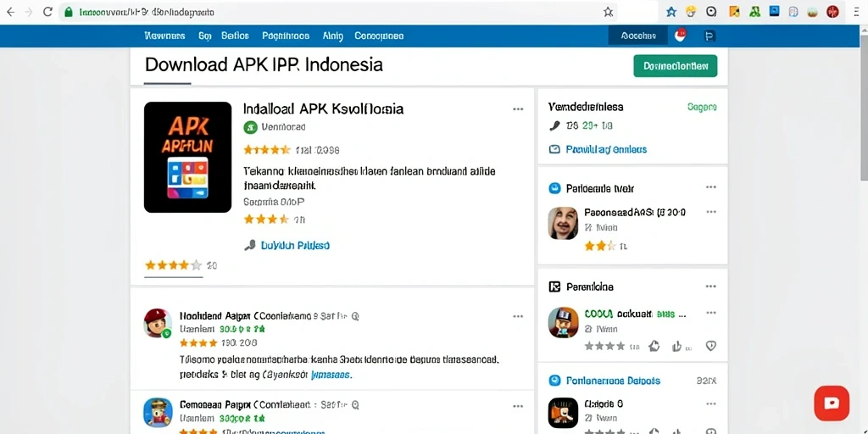This screenshot has width=868, height=434.
Task: Select the Sefios nav item
Action: click(x=235, y=36)
